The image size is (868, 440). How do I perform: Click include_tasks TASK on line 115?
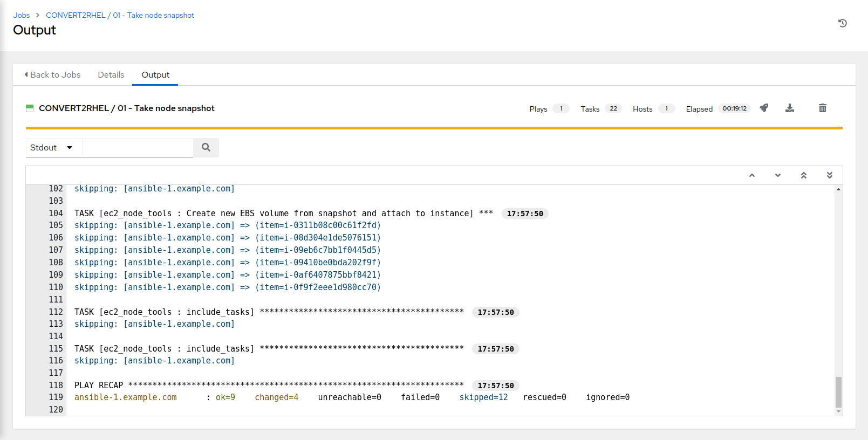(x=269, y=349)
